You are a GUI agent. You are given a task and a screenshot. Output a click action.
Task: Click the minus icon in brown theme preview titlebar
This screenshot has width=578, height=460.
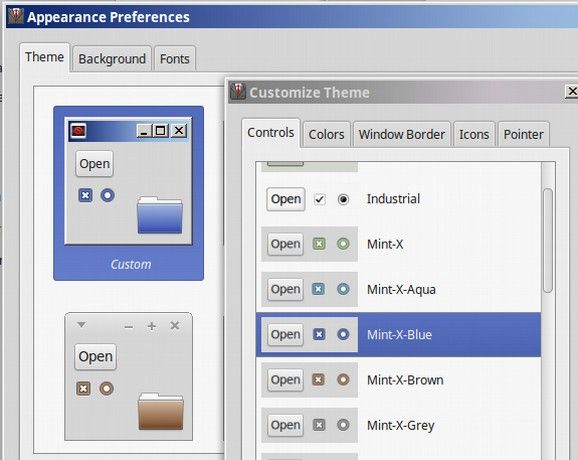[129, 327]
